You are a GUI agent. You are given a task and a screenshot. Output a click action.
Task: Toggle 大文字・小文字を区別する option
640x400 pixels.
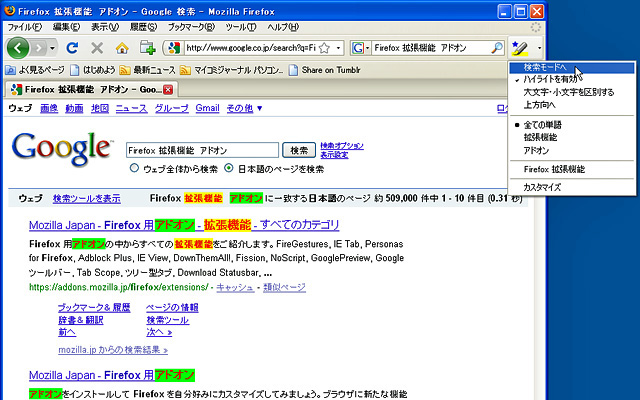click(572, 92)
